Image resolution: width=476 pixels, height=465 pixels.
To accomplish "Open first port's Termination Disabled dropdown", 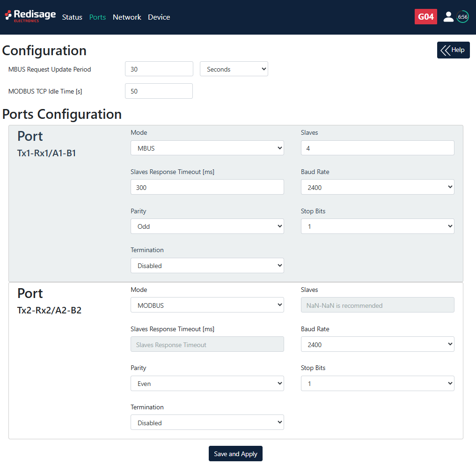I will (207, 265).
